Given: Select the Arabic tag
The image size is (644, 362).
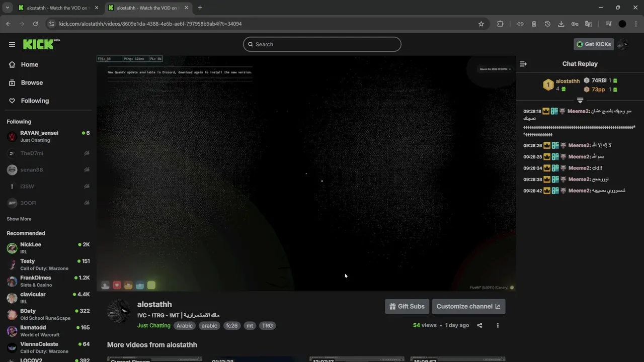Looking at the screenshot, I should coord(185,326).
